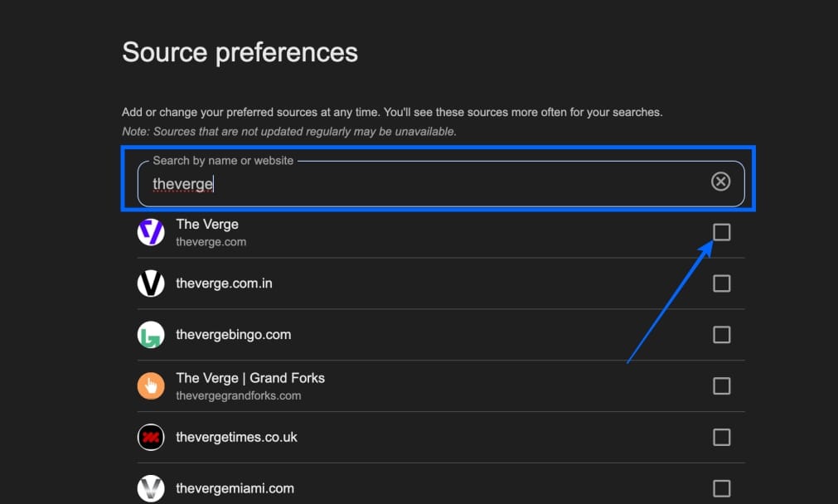
Task: Toggle the thevergemiami.com checkbox on
Action: click(x=721, y=488)
